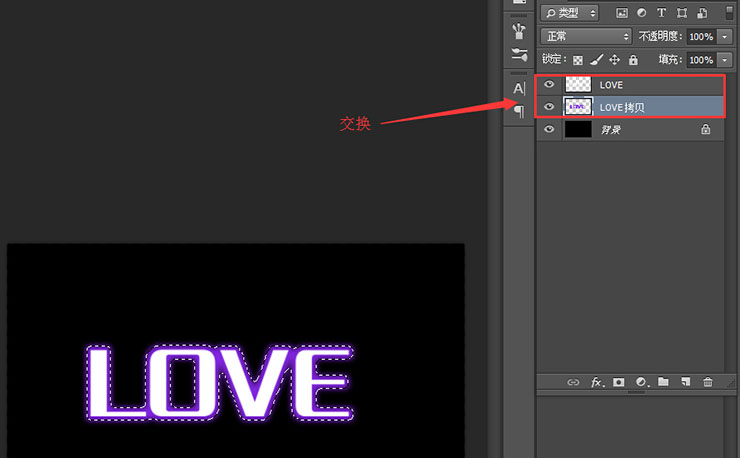Viewport: 740px width, 458px height.
Task: Expand the 不透明度 opacity dropdown arrow
Action: coord(724,36)
